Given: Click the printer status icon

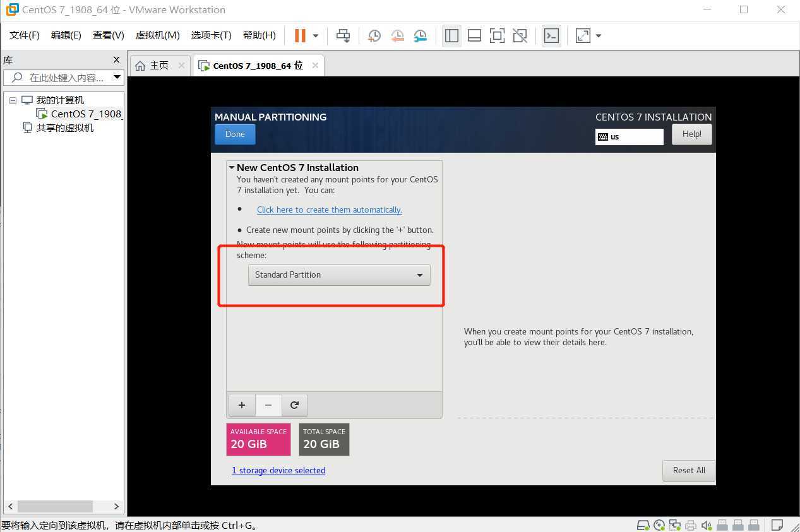Looking at the screenshot, I should [691, 525].
